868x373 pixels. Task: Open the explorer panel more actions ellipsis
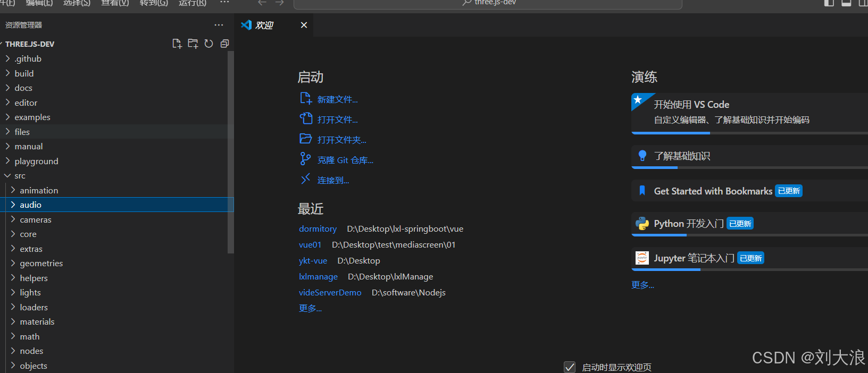point(219,25)
